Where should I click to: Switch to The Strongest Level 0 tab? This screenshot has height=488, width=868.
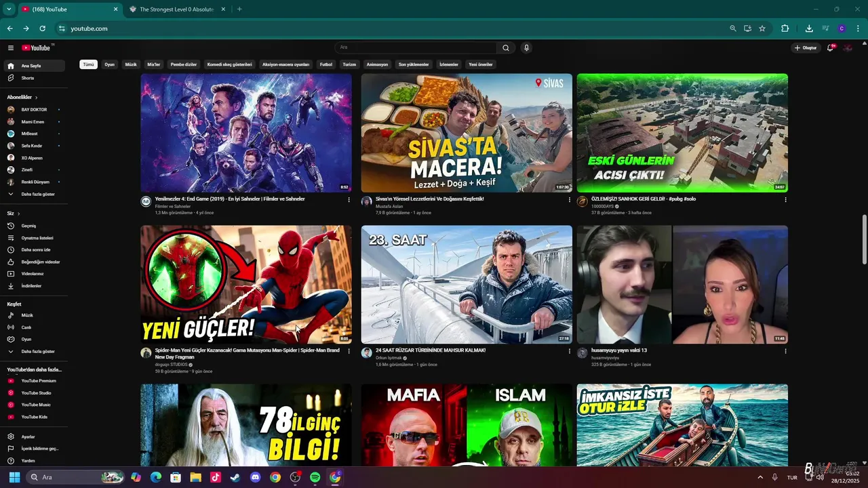[176, 9]
